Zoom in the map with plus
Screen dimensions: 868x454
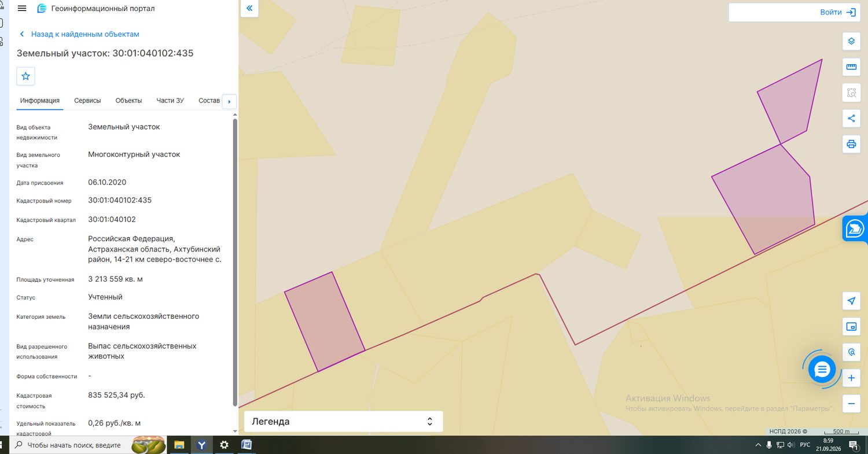tap(851, 378)
